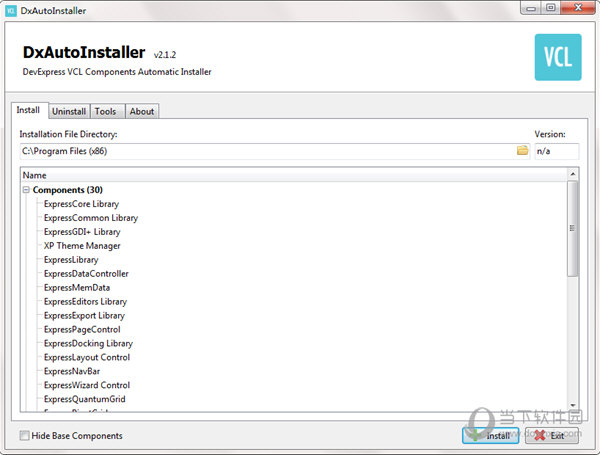Select ExpressCommon Library row

pos(91,218)
